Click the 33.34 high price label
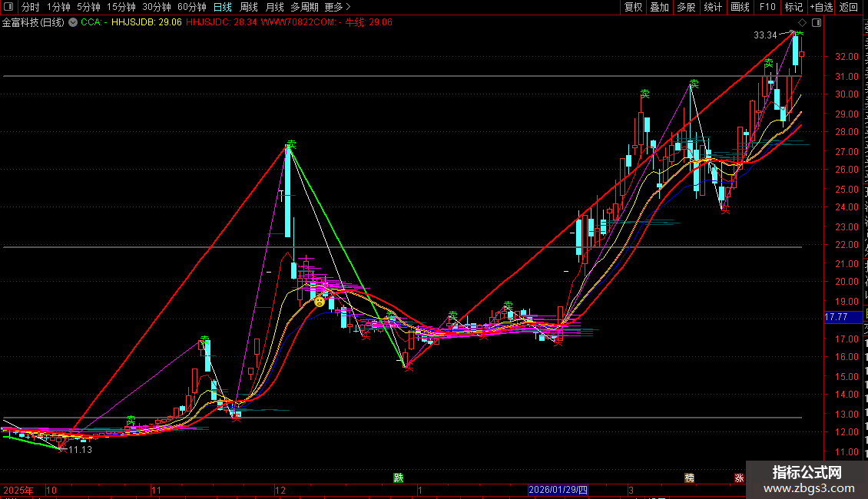Viewport: 868px width, 499px height. 765,35
